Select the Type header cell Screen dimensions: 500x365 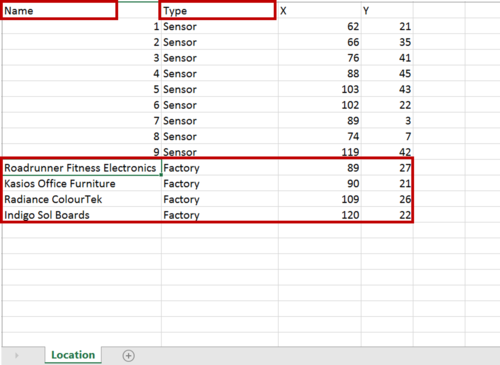(220, 11)
